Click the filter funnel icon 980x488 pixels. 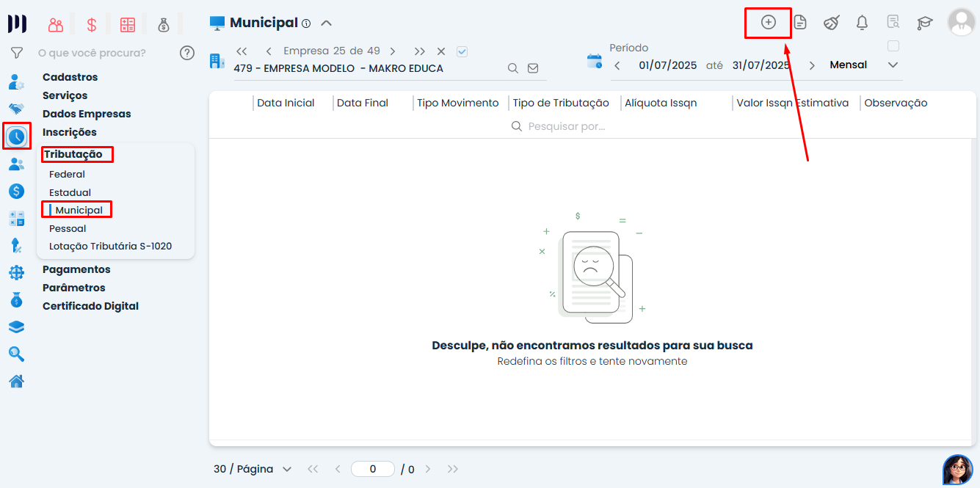(x=16, y=53)
